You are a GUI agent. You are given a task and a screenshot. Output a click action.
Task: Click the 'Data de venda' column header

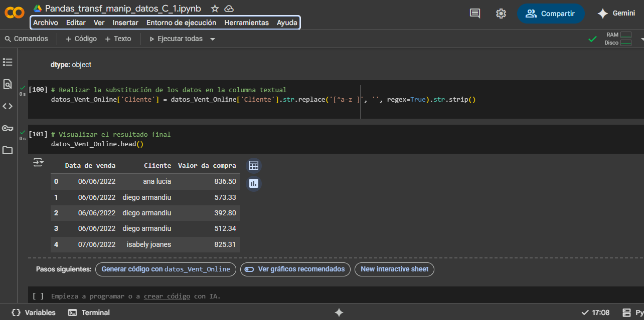coord(90,165)
